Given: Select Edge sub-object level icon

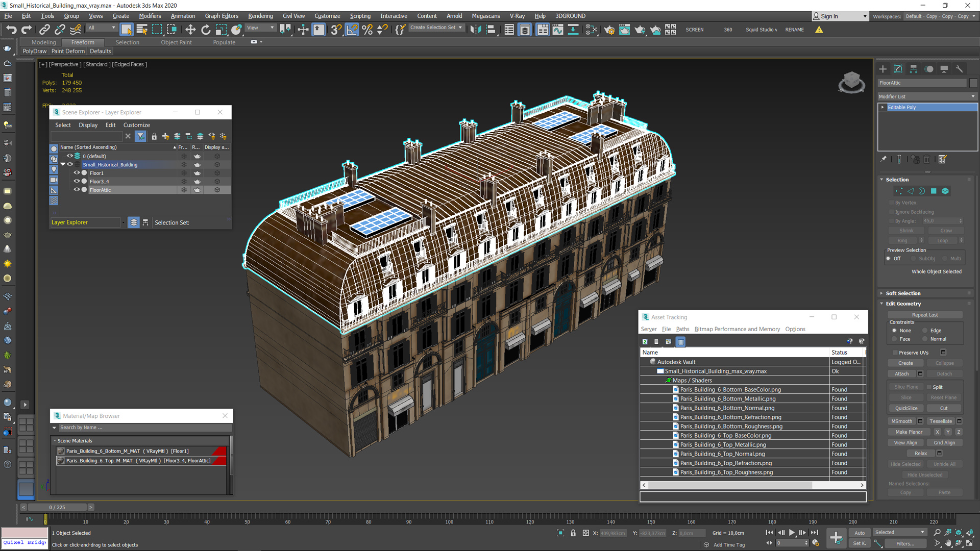Looking at the screenshot, I should coord(911,191).
